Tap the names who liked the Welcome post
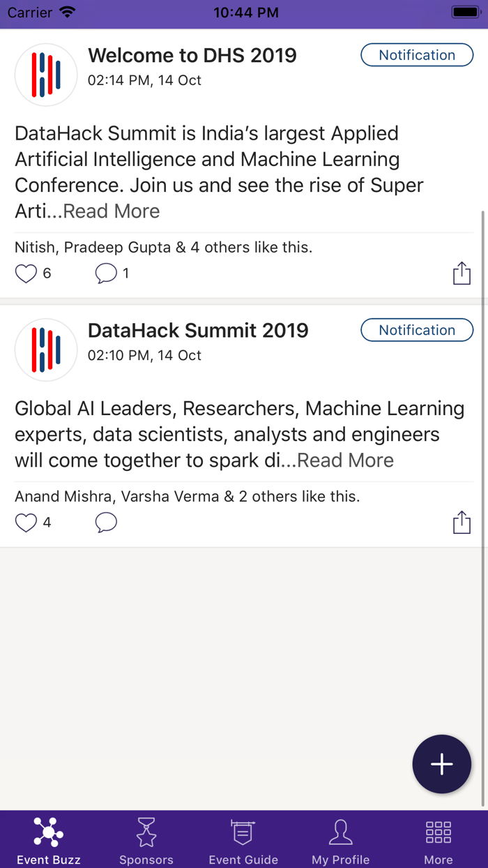Image resolution: width=488 pixels, height=868 pixels. [x=163, y=247]
